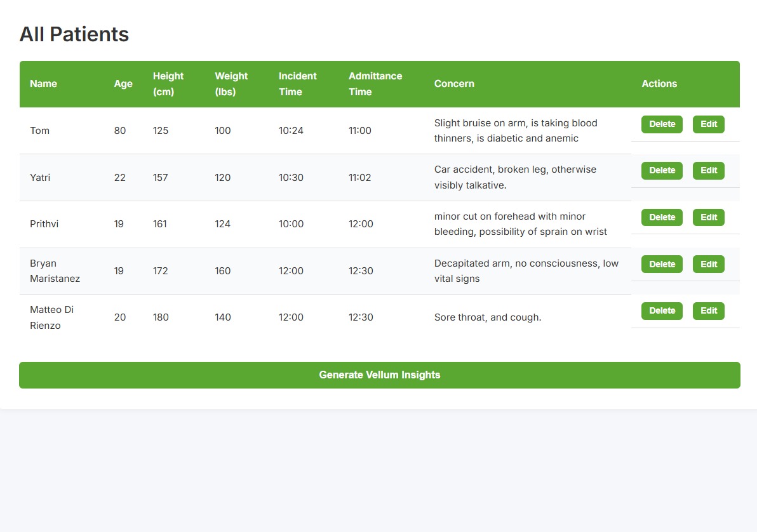Click Tom's admittance time 11:00
Viewport: 757px width, 532px height.
point(359,131)
